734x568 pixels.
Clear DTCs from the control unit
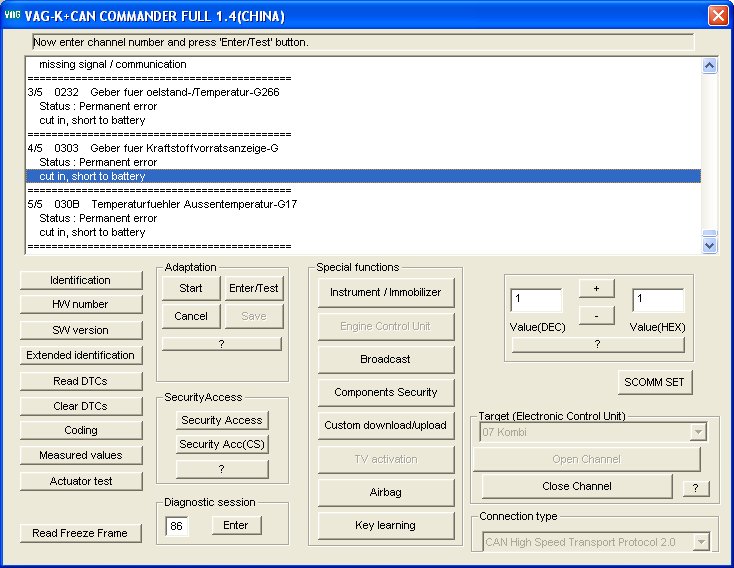pos(81,406)
